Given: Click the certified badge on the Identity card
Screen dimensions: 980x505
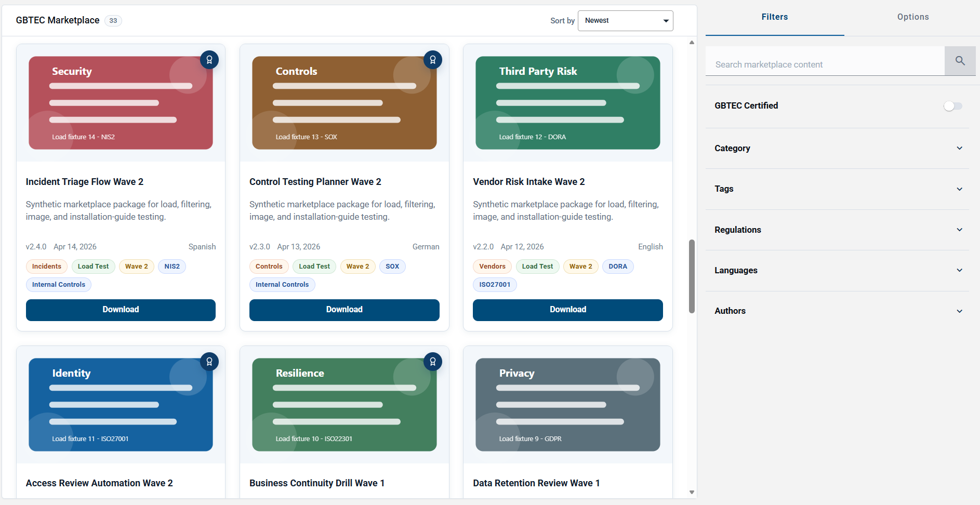Looking at the screenshot, I should tap(209, 362).
